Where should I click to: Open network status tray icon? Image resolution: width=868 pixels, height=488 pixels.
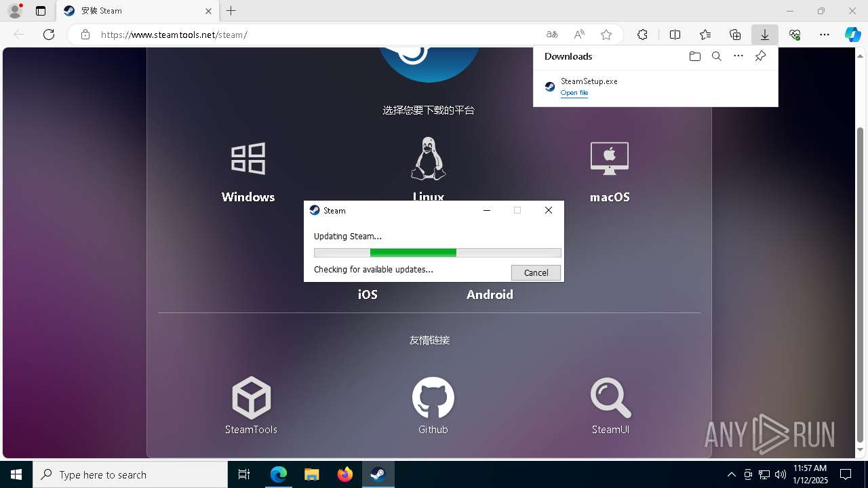click(764, 474)
